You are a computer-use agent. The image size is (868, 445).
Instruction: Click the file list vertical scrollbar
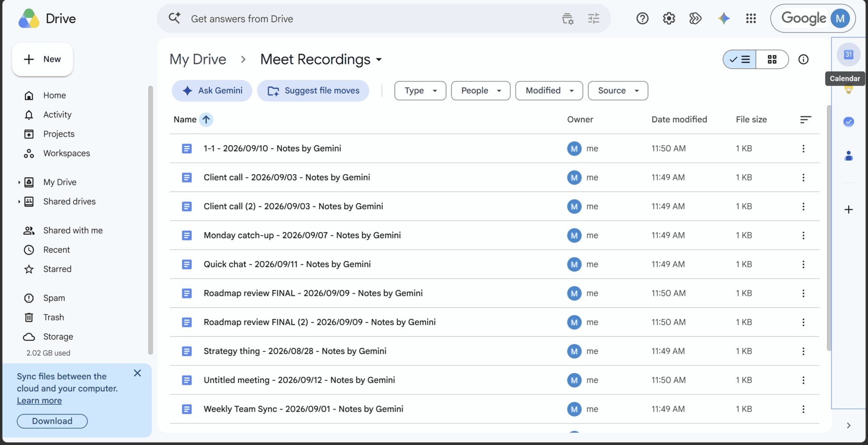(828, 228)
